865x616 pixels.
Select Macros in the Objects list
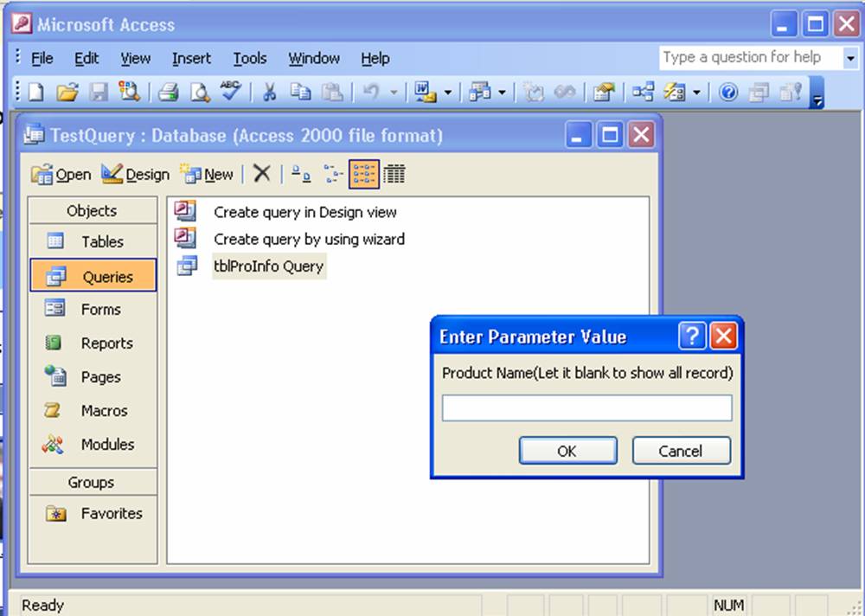point(93,411)
